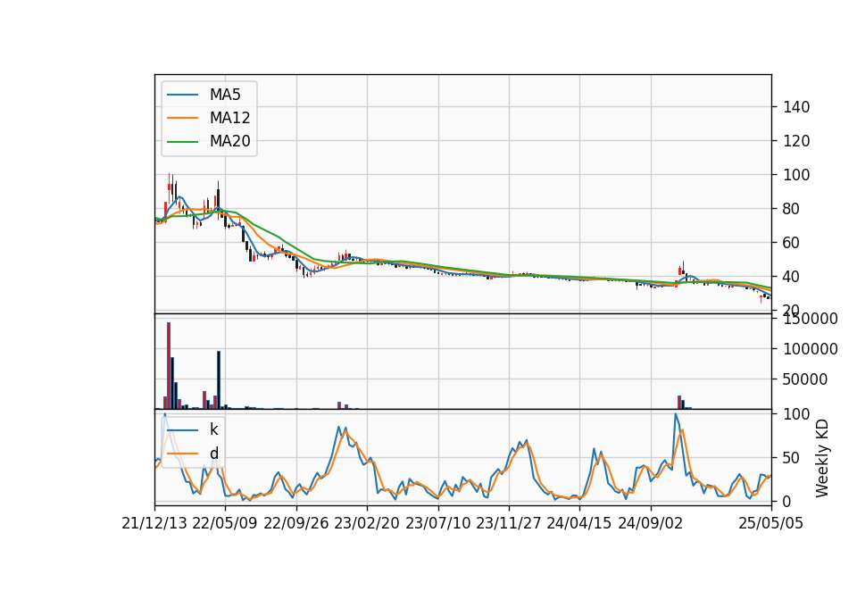857x616 pixels.
Task: Click the 100 tick on Weekly KD axis
Action: (x=795, y=414)
